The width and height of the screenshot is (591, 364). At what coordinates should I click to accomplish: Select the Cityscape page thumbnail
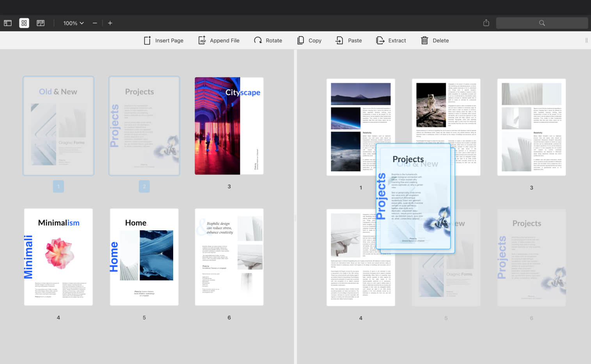click(229, 126)
